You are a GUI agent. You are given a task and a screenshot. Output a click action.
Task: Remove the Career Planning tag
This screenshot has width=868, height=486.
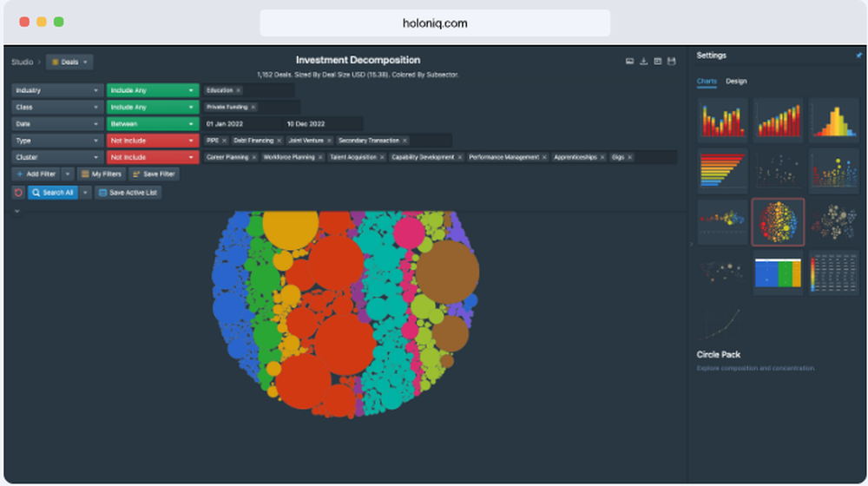pos(254,157)
